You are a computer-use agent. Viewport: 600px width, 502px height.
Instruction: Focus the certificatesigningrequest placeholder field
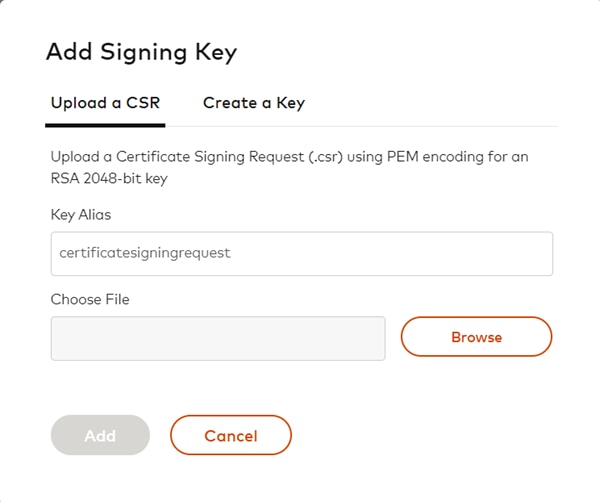point(301,254)
